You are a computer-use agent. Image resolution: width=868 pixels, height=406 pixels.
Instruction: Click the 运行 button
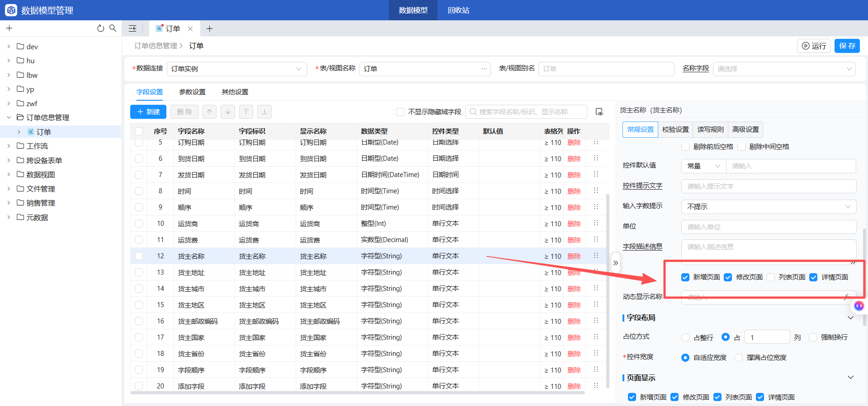pos(814,46)
